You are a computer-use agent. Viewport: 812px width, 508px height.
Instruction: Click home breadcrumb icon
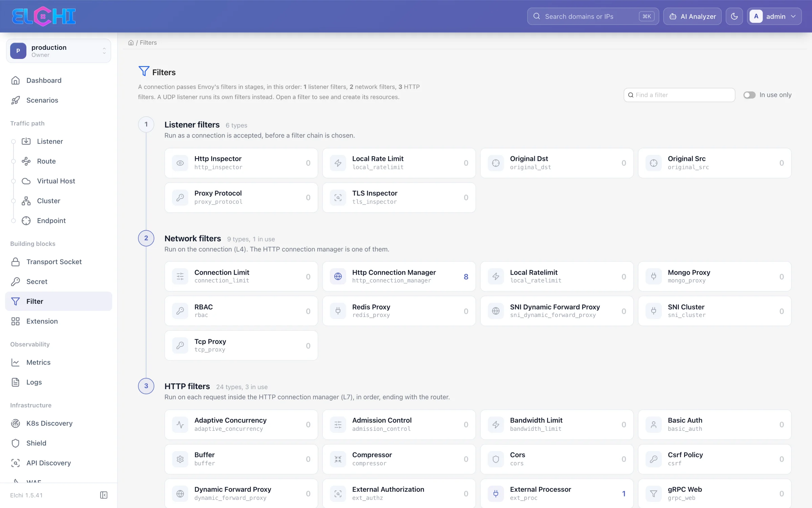131,43
